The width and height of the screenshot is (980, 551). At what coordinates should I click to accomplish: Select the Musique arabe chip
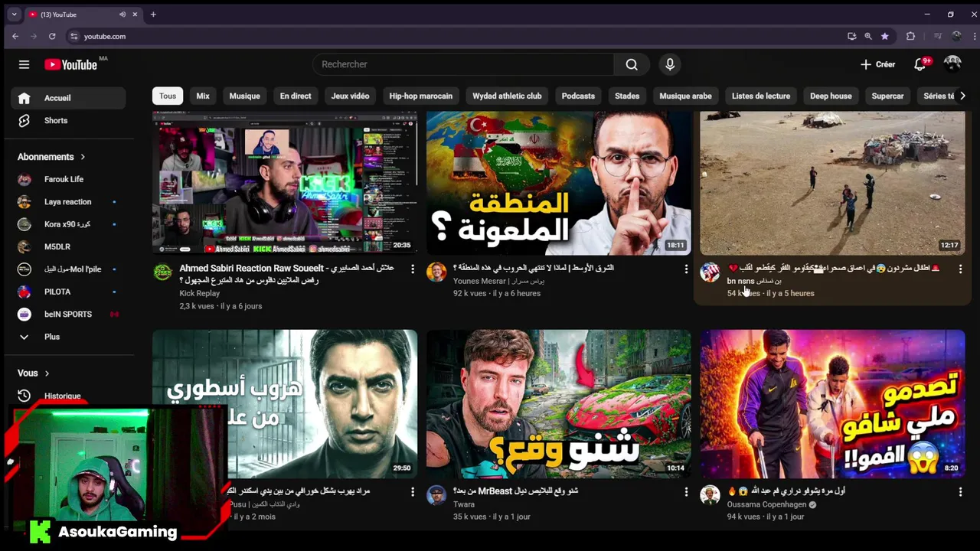pos(685,96)
